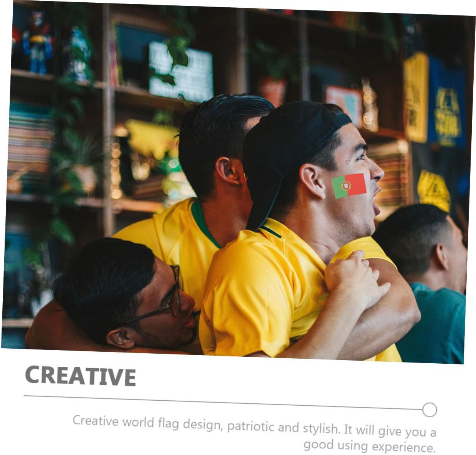Click the yellow poster on the right wall
The image size is (476, 455).
(x=416, y=98)
